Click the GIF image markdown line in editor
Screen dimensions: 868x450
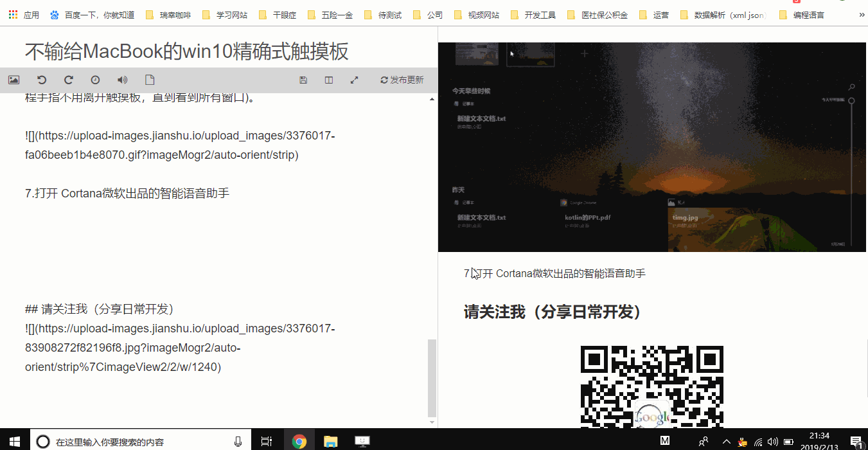[180, 145]
